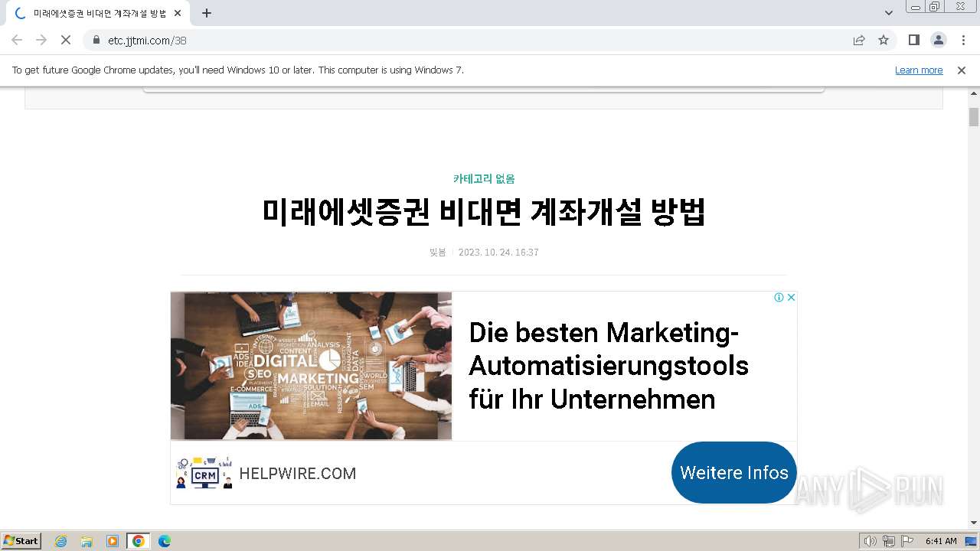The height and width of the screenshot is (551, 980).
Task: Click the CRM ad logo
Action: pos(204,473)
